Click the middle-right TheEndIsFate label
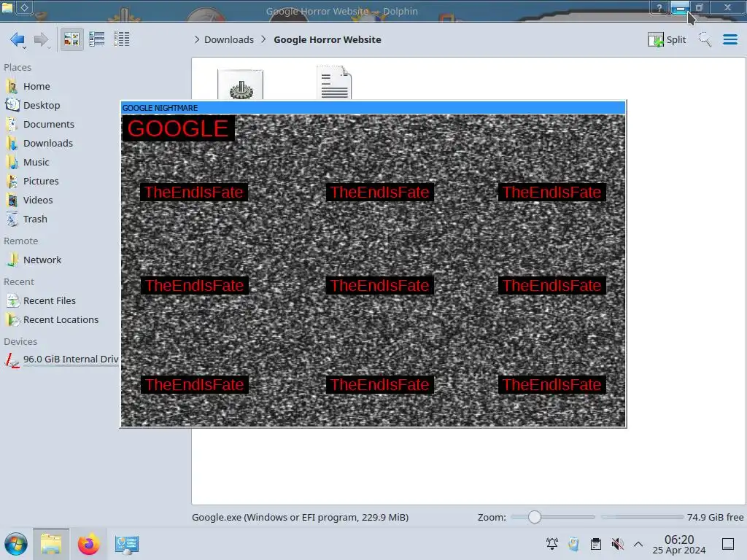The height and width of the screenshot is (560, 747). tap(551, 286)
